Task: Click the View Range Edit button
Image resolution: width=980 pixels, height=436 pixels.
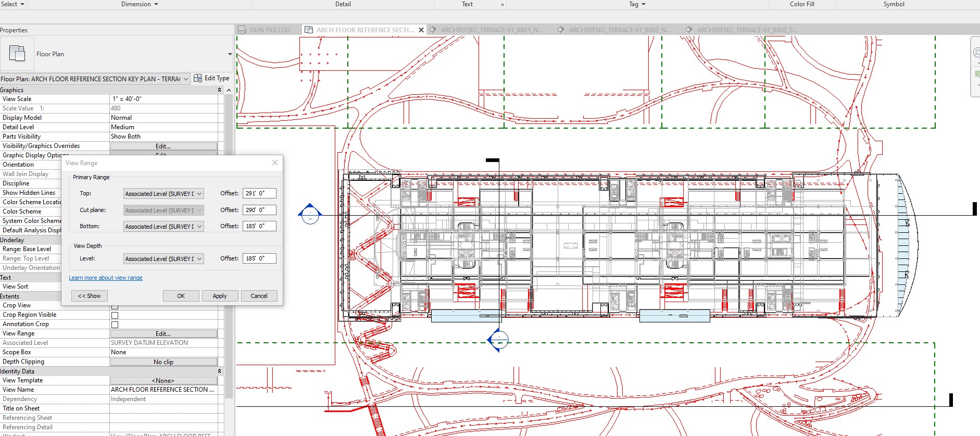Action: (164, 334)
